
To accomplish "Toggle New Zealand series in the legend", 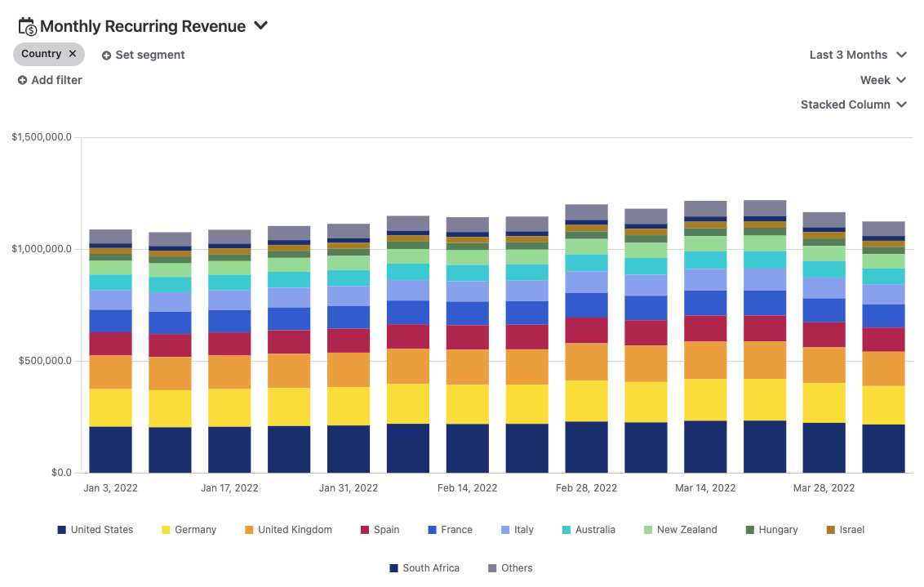I will [x=681, y=530].
